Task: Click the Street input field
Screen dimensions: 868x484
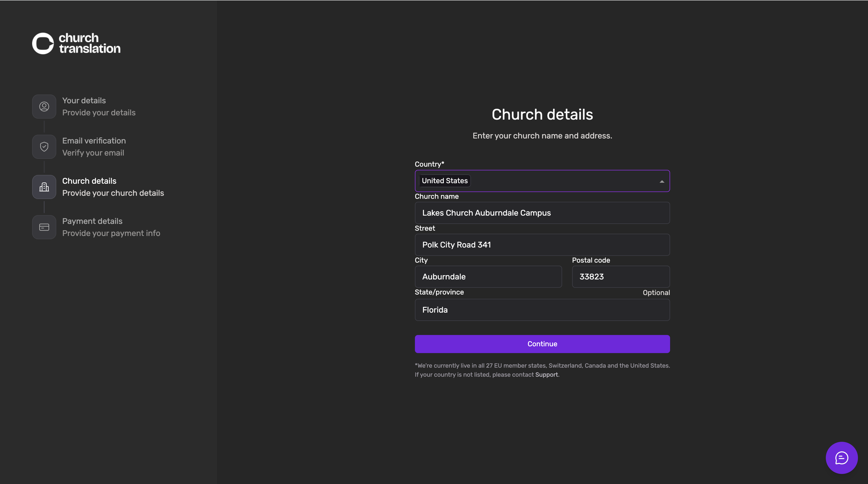Action: click(542, 245)
